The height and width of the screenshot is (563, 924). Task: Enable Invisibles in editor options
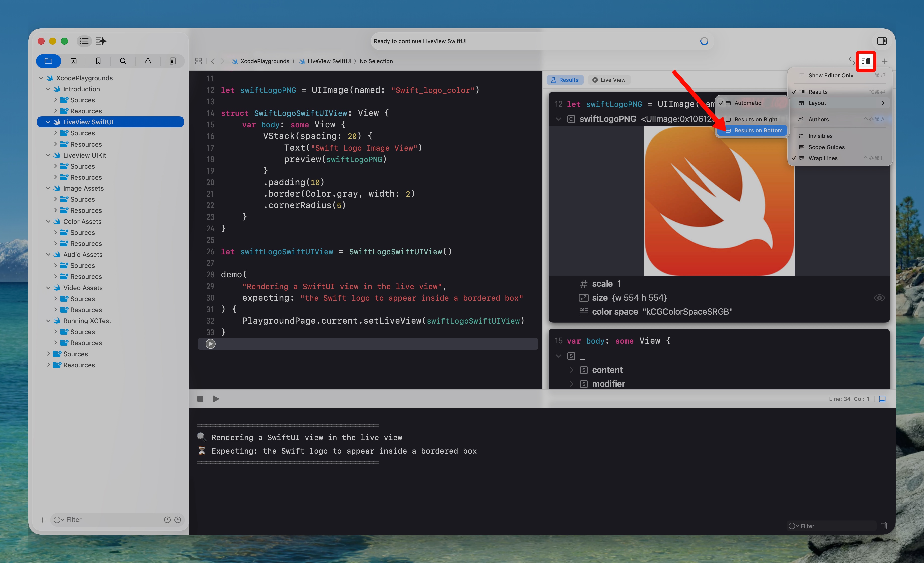click(840, 136)
